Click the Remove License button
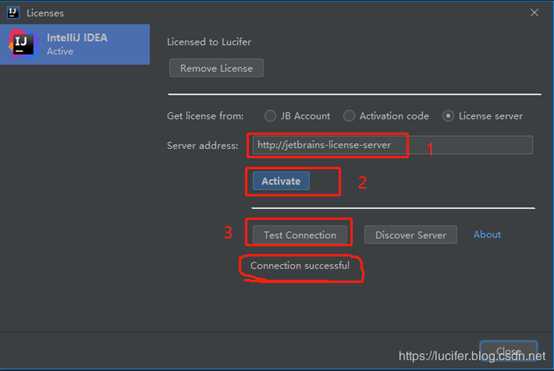Image resolution: width=554 pixels, height=371 pixels. pos(216,68)
